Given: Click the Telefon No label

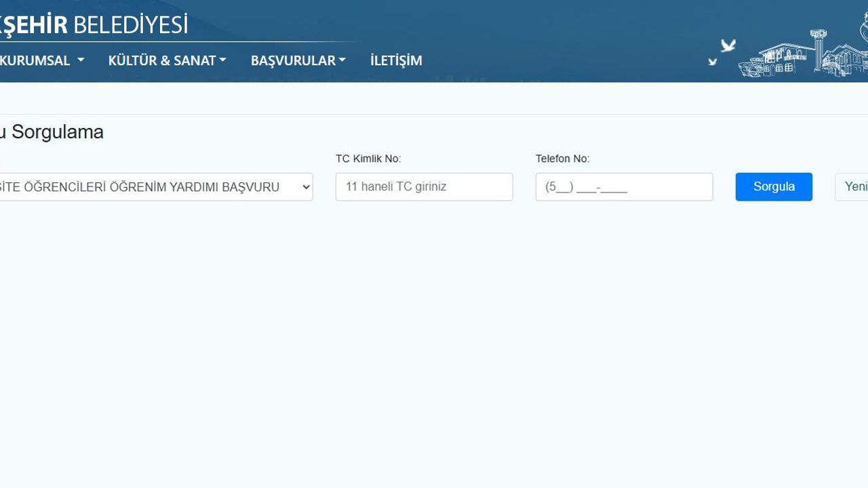Looking at the screenshot, I should tap(562, 159).
